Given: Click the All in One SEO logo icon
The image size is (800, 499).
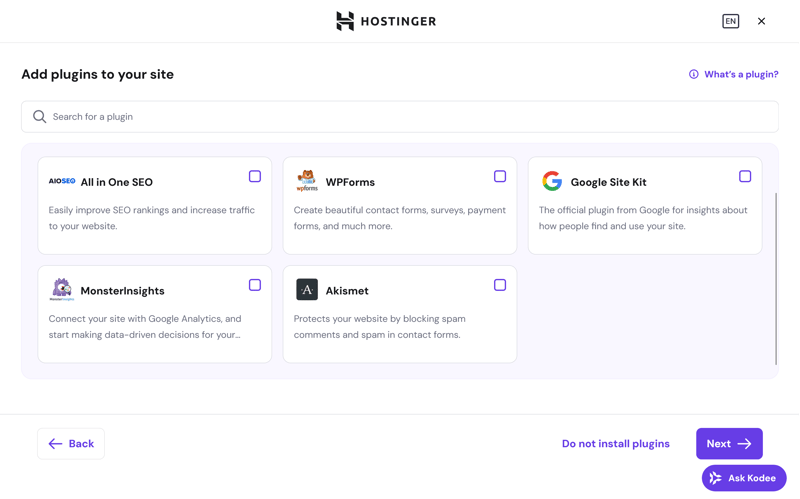Looking at the screenshot, I should coord(62,182).
